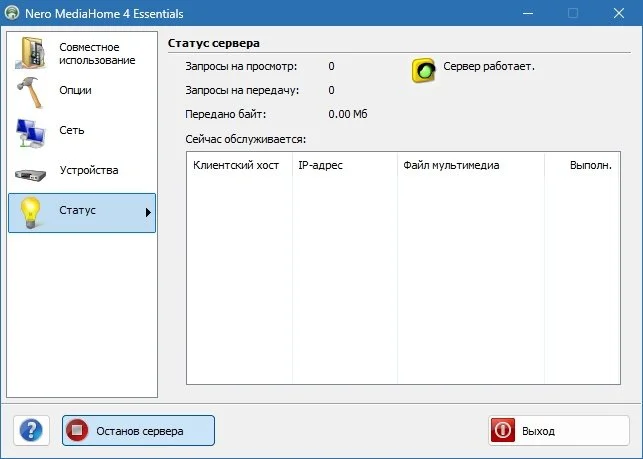
Task: Select the network computers icon
Action: (x=30, y=132)
